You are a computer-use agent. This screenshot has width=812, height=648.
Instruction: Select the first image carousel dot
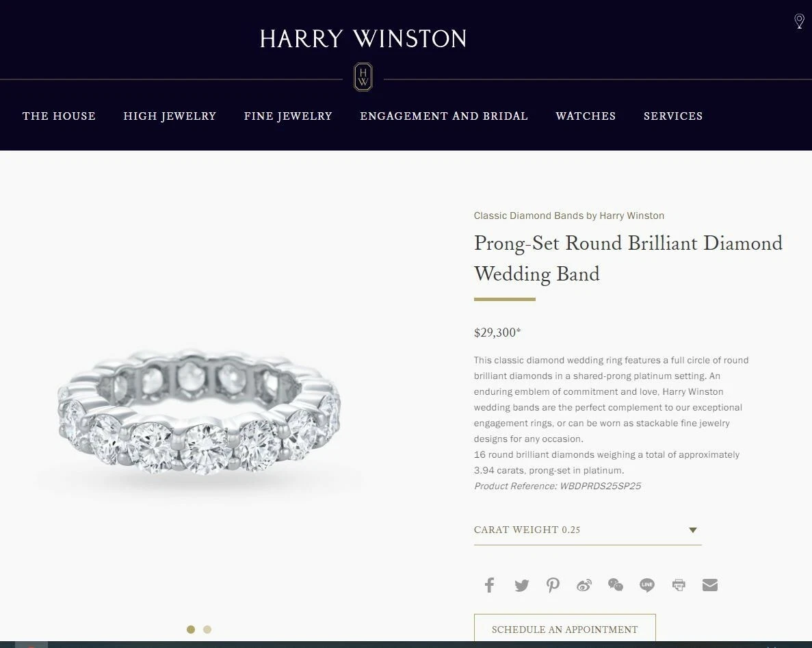click(191, 630)
